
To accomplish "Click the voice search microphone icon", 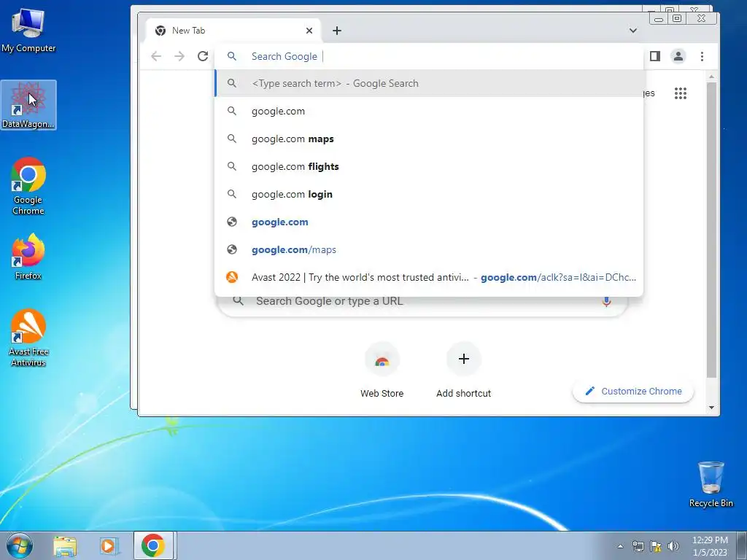I will click(x=606, y=301).
